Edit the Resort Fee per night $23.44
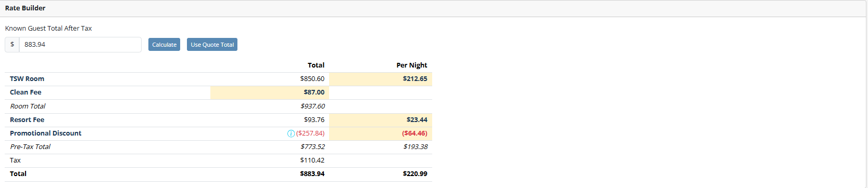Screen dimensions: 868x188 click(x=381, y=120)
